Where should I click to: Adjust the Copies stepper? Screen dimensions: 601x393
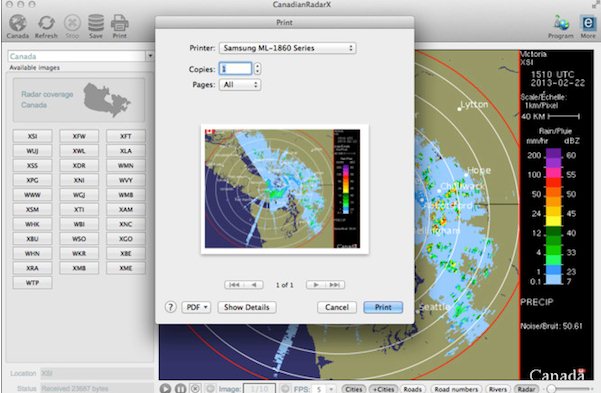pos(258,69)
